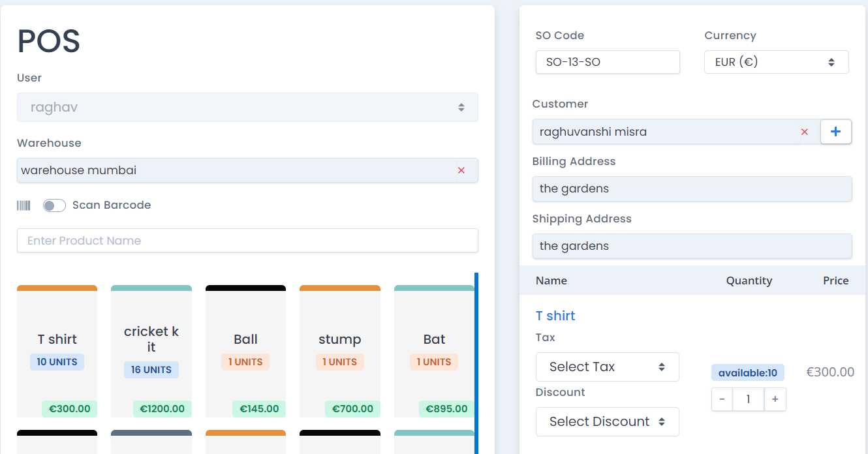Click the €700.00 price tag

tap(353, 409)
